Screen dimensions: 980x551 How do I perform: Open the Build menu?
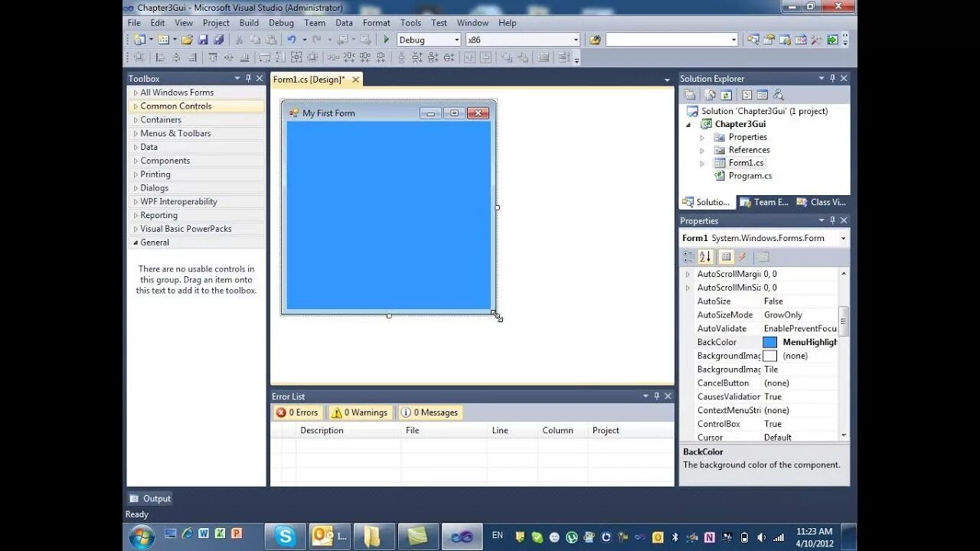[x=249, y=23]
